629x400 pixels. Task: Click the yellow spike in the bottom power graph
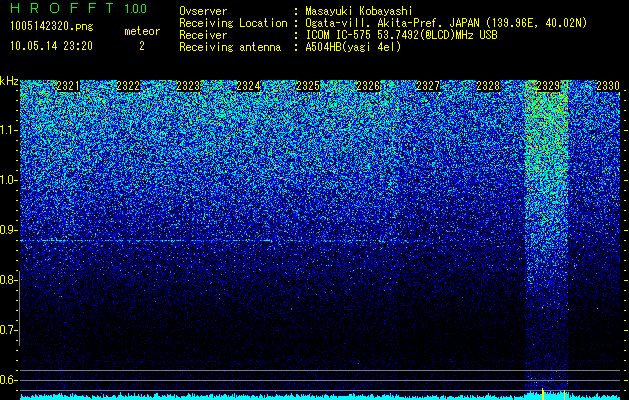[x=543, y=394]
